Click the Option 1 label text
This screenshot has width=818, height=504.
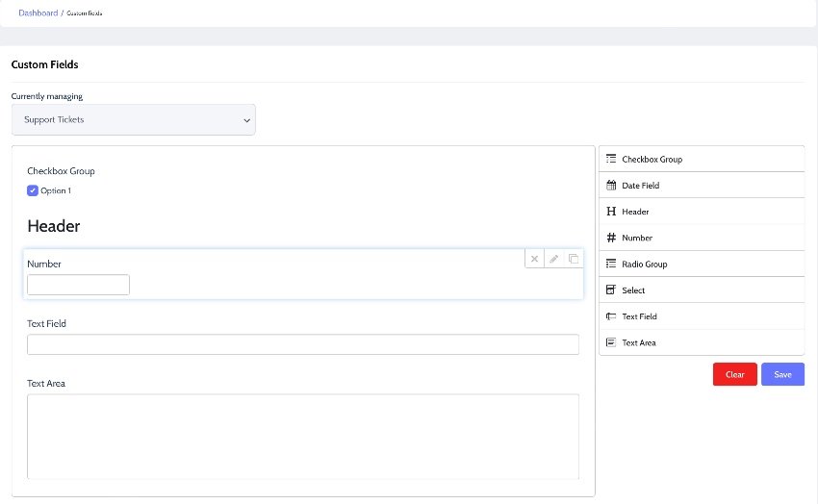pos(56,190)
